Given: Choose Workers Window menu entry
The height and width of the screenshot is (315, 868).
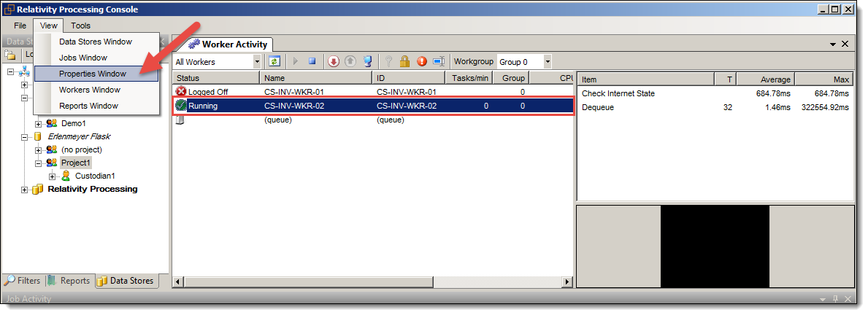Looking at the screenshot, I should coord(96,90).
